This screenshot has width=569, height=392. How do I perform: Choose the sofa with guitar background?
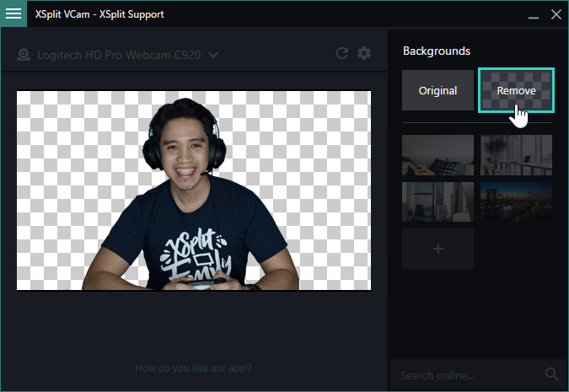[437, 154]
